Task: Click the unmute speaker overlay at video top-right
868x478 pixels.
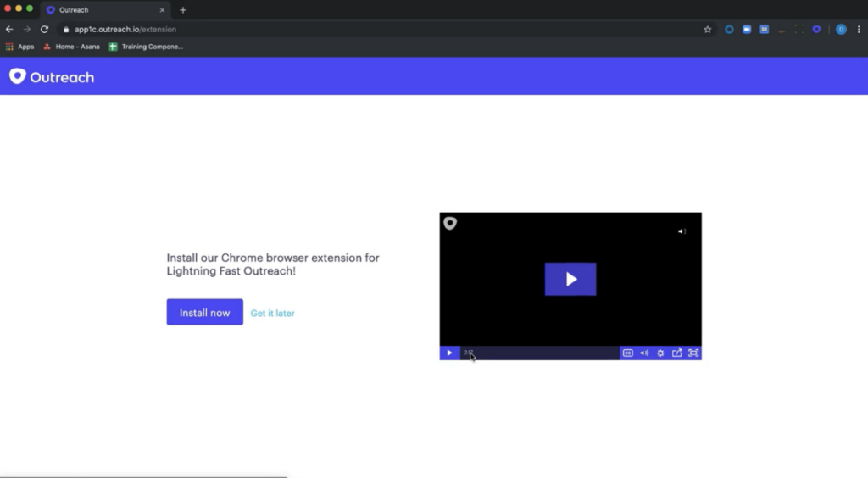Action: (682, 231)
